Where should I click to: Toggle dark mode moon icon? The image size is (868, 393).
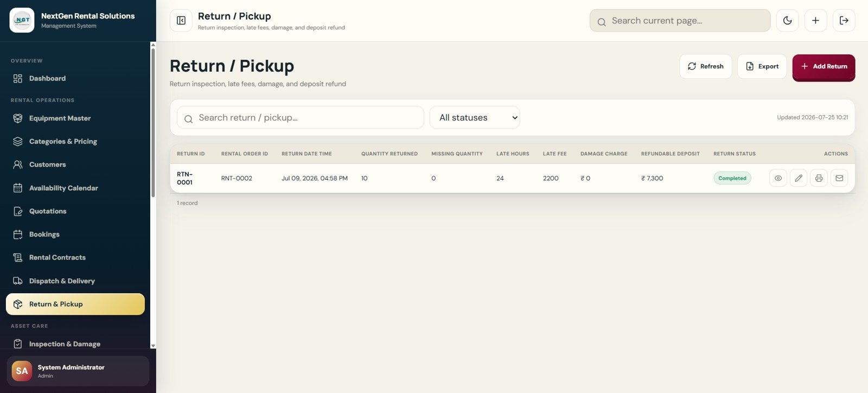pos(787,21)
